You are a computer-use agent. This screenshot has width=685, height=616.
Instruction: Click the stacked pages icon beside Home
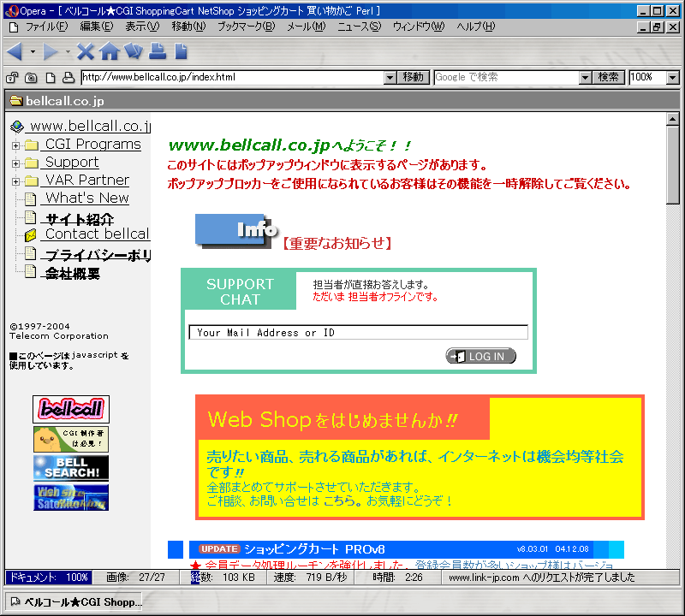coord(134,51)
